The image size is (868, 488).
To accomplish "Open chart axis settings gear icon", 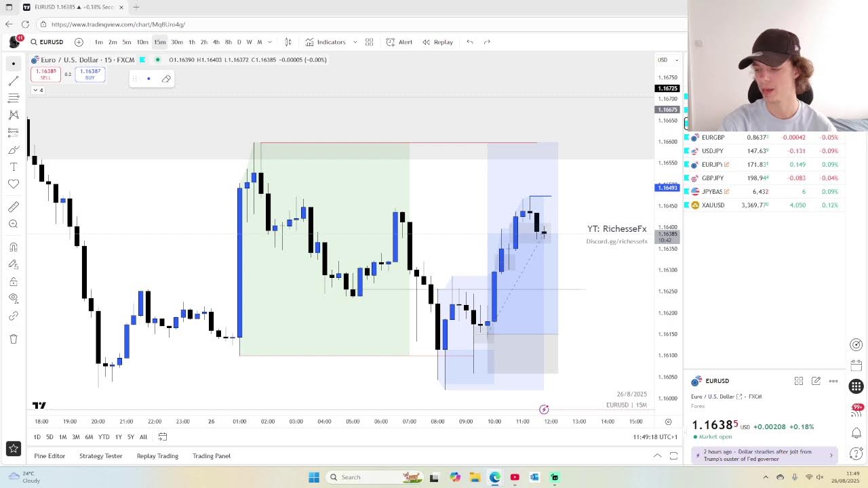I will [x=668, y=422].
